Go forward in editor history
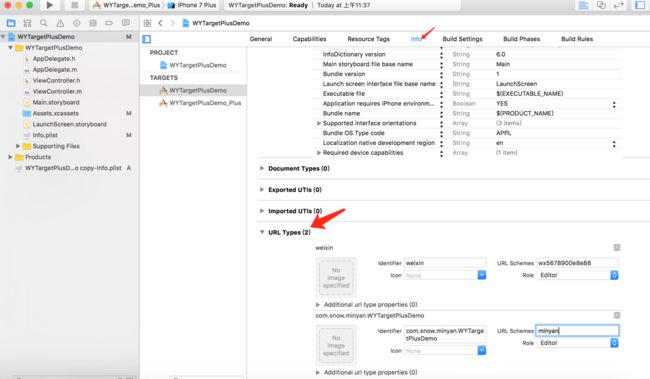This screenshot has height=379, width=650. 172,23
